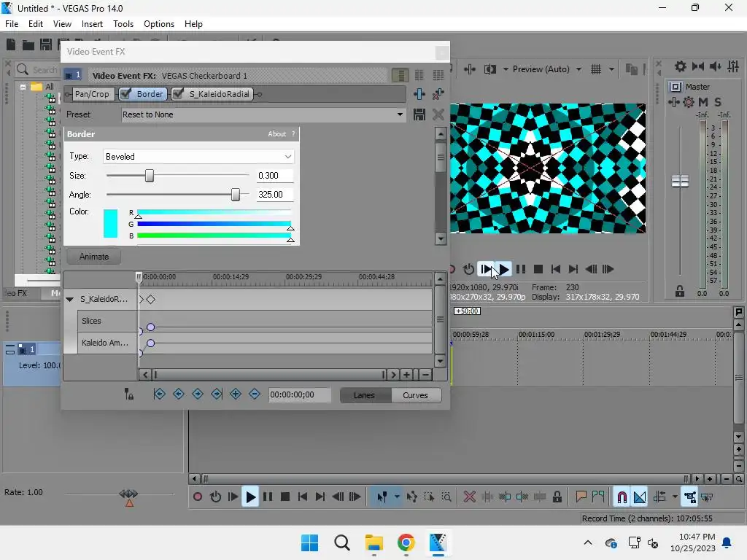Click the Pan/Crop chain button
Screen dimensions: 747x560
pyautogui.click(x=92, y=94)
